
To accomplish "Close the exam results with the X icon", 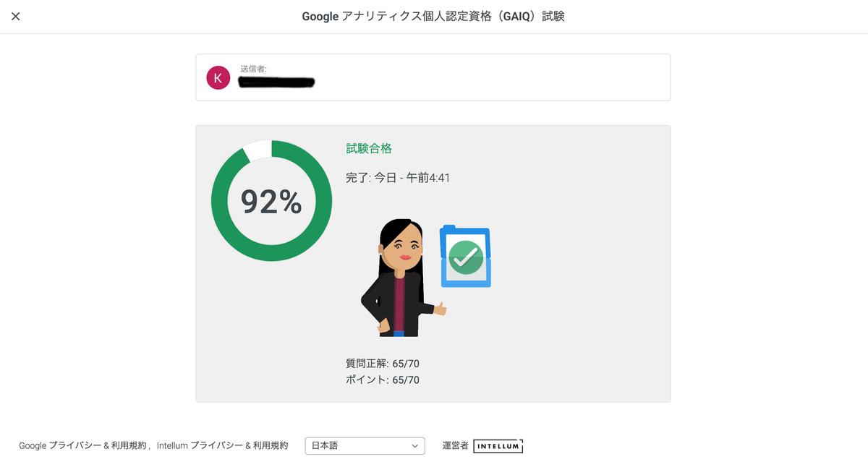I will click(15, 16).
